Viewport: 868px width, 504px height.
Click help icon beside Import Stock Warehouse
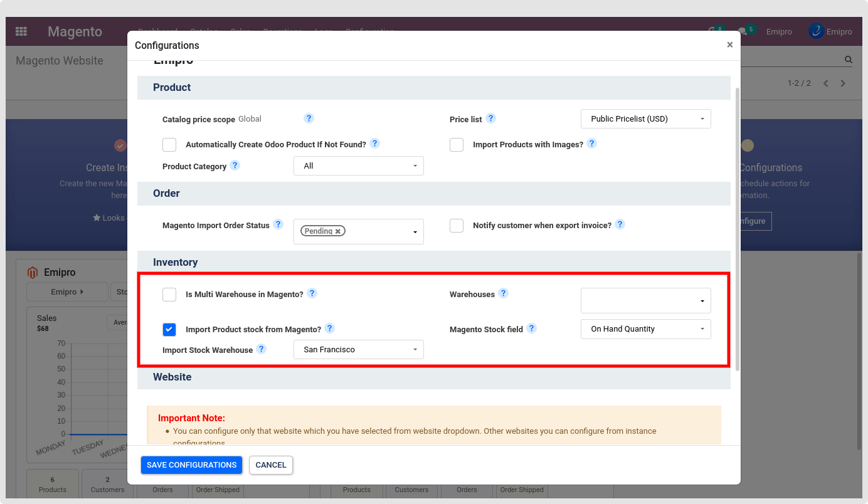coord(261,349)
